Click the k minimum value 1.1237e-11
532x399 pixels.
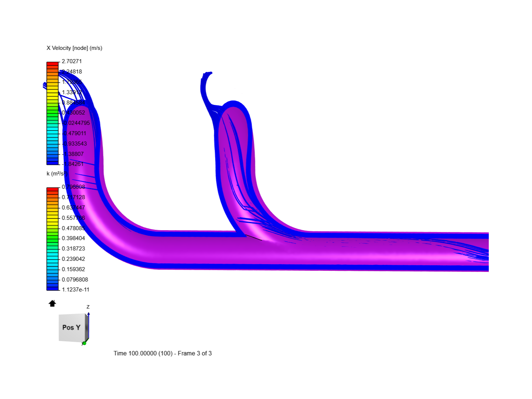[75, 290]
